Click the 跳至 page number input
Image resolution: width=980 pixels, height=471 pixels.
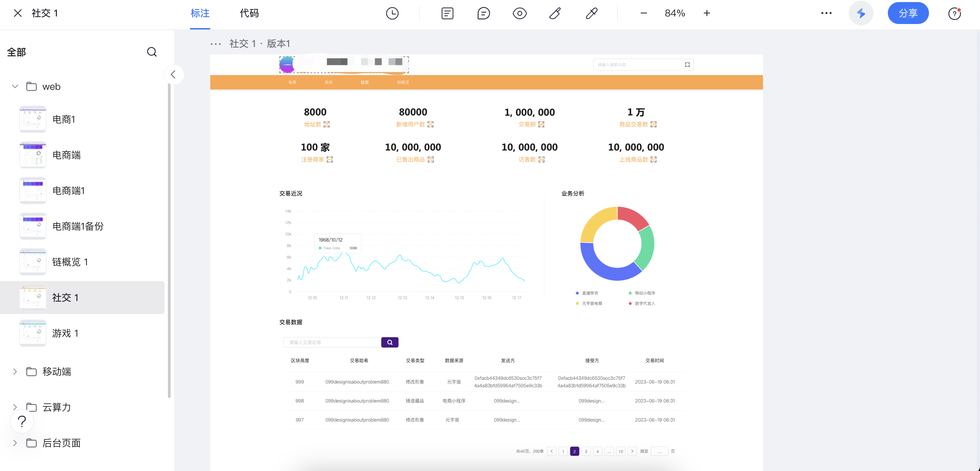coord(659,451)
